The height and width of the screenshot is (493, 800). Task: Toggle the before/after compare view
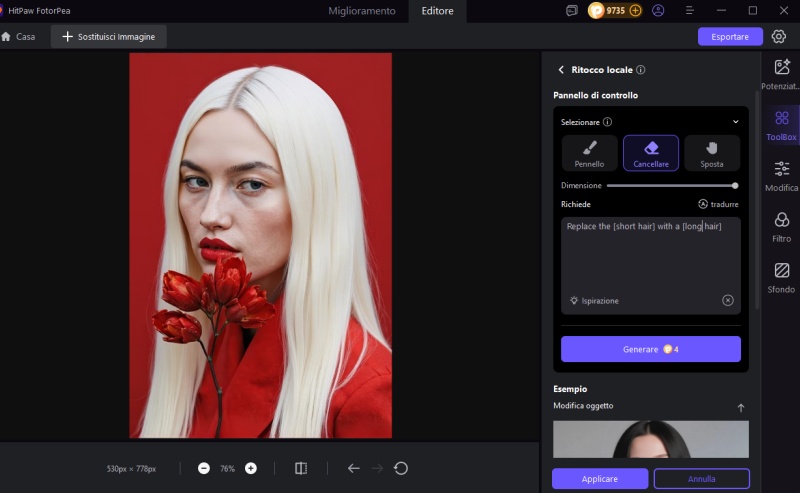coord(301,468)
